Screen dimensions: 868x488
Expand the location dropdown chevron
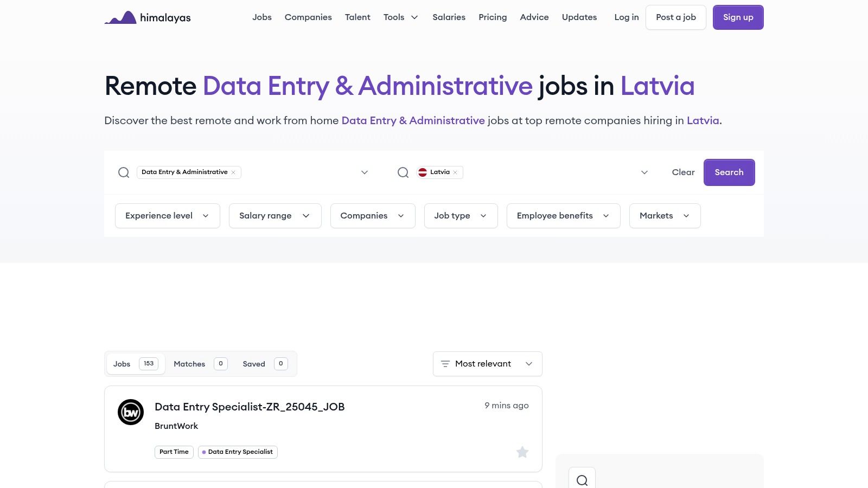point(644,172)
